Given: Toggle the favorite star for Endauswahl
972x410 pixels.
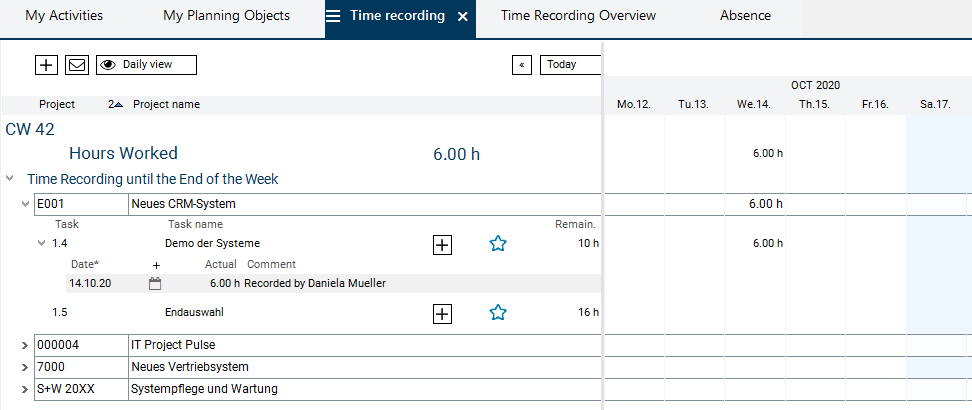Looking at the screenshot, I should coord(498,313).
